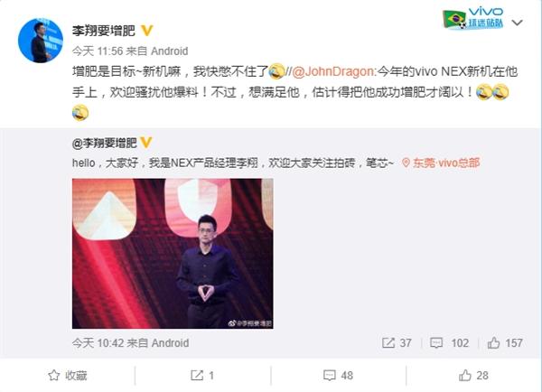The width and height of the screenshot is (542, 392).
Task: Open the post options chevron dropdown
Action: 517,23
